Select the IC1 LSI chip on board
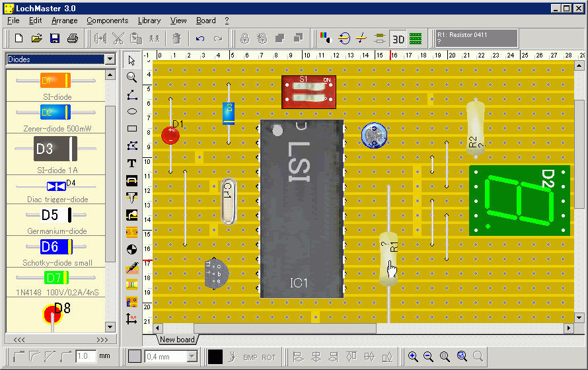The image size is (588, 370). pyautogui.click(x=302, y=209)
